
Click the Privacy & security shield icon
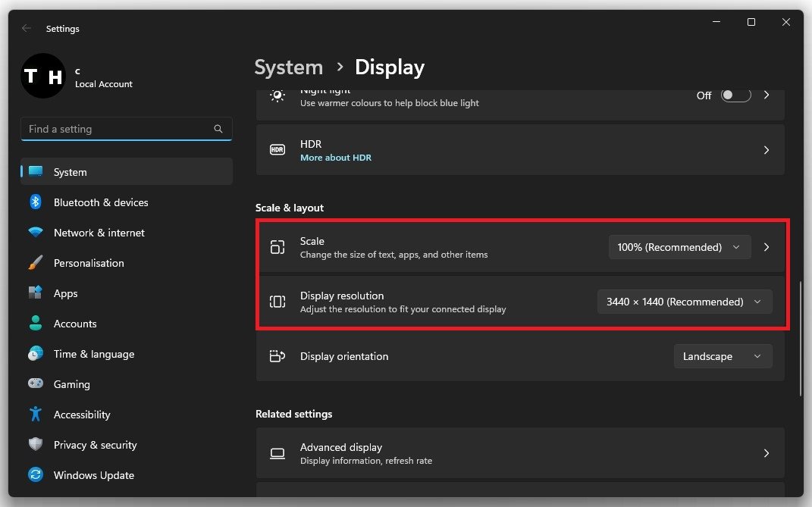pos(36,445)
